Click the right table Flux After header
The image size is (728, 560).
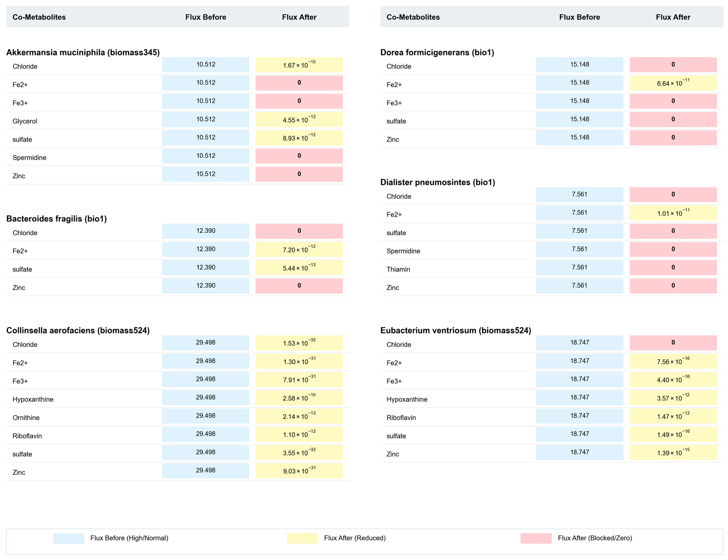pyautogui.click(x=673, y=17)
